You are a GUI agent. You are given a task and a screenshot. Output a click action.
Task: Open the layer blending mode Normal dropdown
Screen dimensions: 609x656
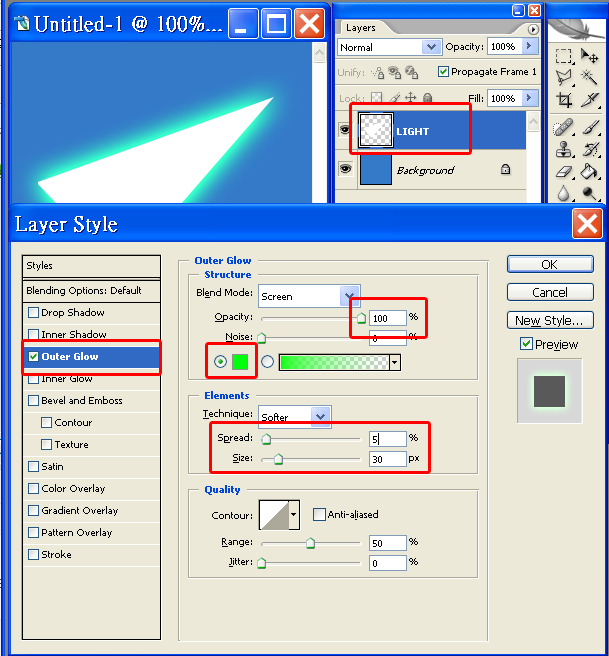431,47
